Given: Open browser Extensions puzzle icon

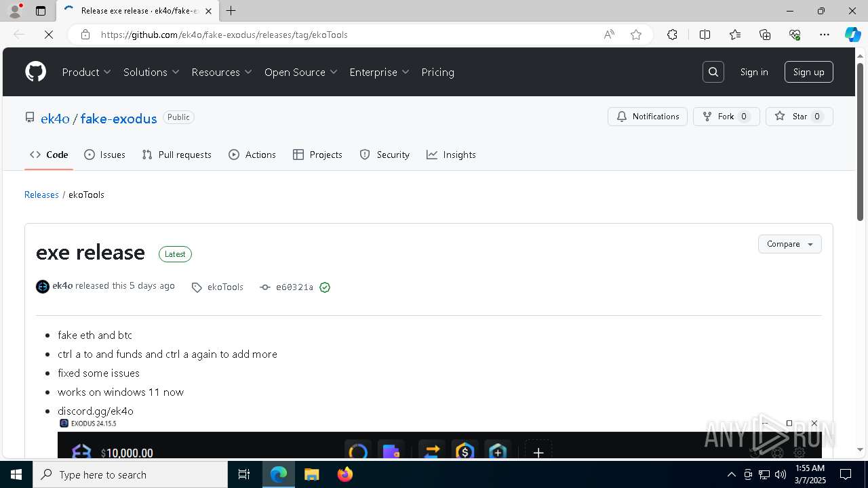Looking at the screenshot, I should [x=672, y=35].
